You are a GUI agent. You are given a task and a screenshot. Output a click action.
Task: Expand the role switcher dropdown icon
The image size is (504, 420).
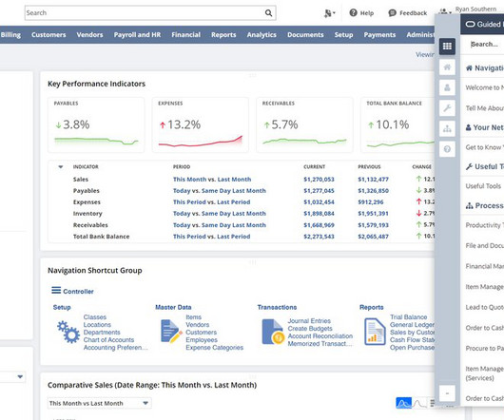(x=329, y=13)
